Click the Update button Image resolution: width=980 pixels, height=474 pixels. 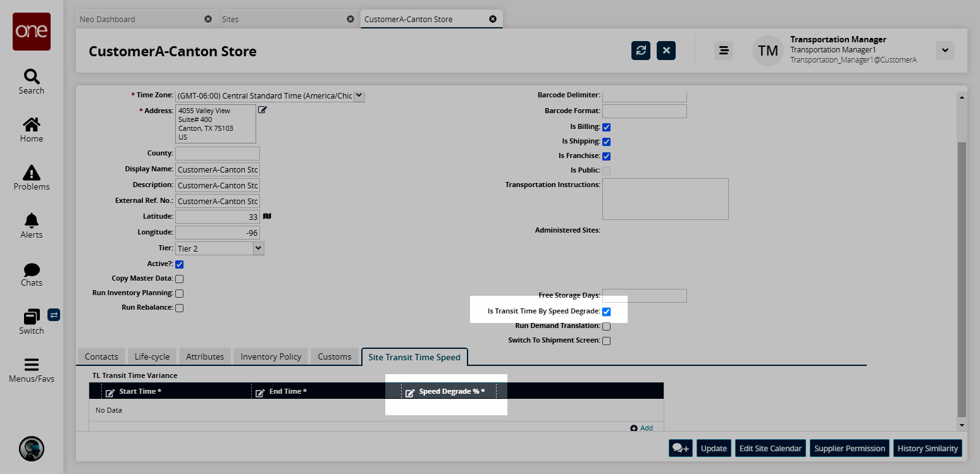[x=714, y=448]
